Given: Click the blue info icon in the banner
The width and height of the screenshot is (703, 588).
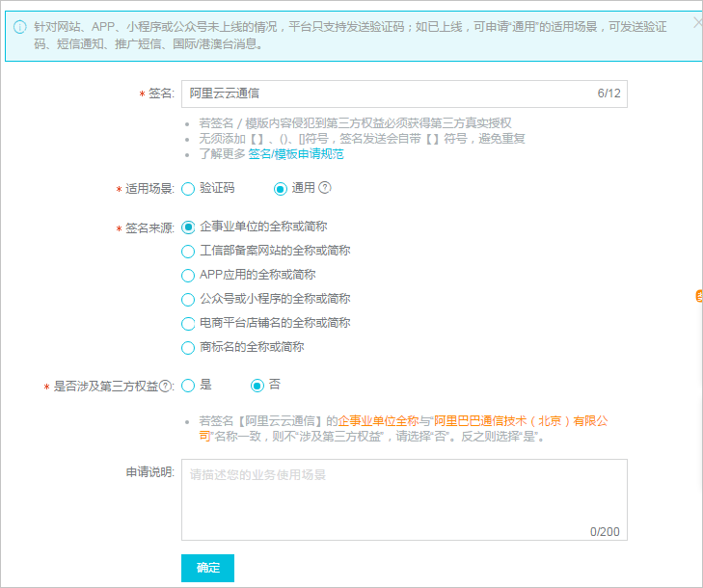Looking at the screenshot, I should 19,27.
